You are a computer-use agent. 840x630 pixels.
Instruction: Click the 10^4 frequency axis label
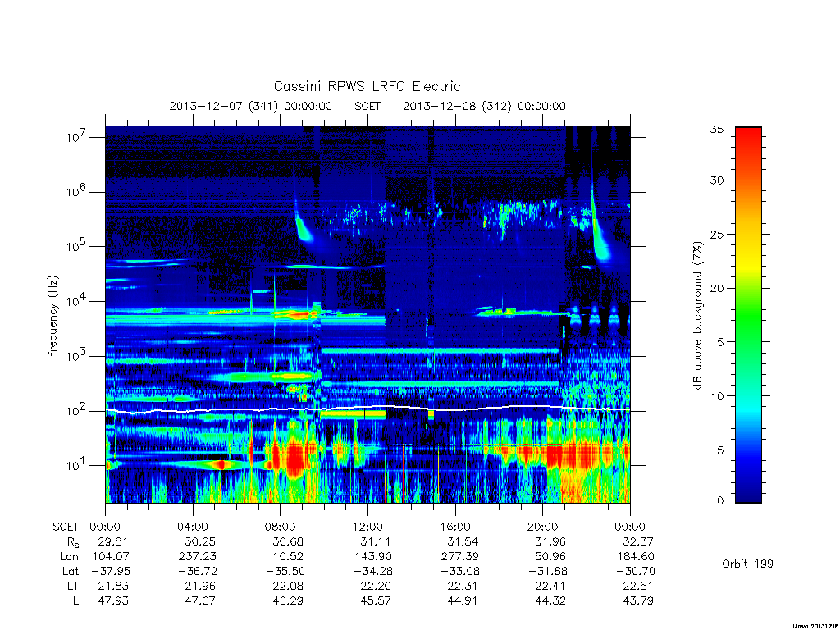(78, 301)
